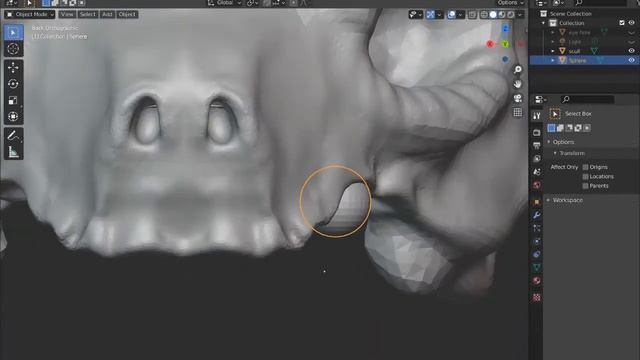
Task: Select the Sphere row in outliner
Action: [x=584, y=60]
